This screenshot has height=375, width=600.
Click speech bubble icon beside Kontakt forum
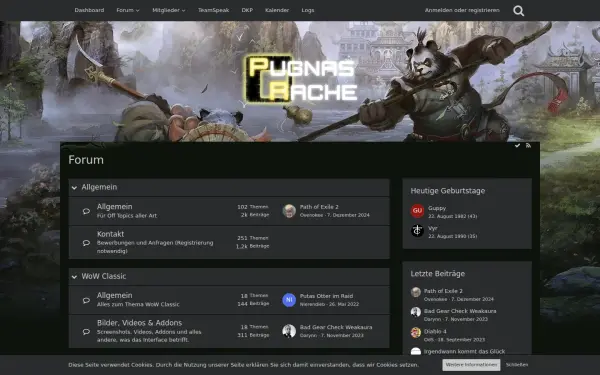point(86,243)
